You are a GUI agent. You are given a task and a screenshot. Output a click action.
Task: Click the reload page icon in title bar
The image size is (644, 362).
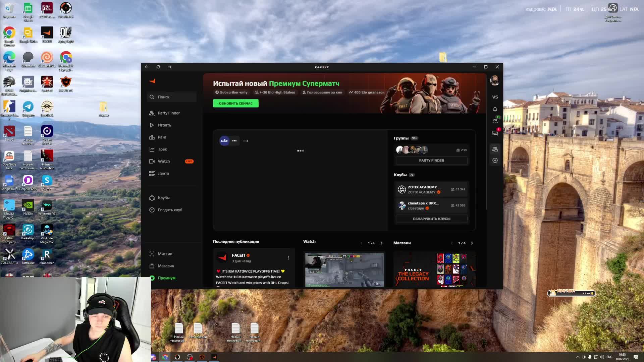pos(158,67)
